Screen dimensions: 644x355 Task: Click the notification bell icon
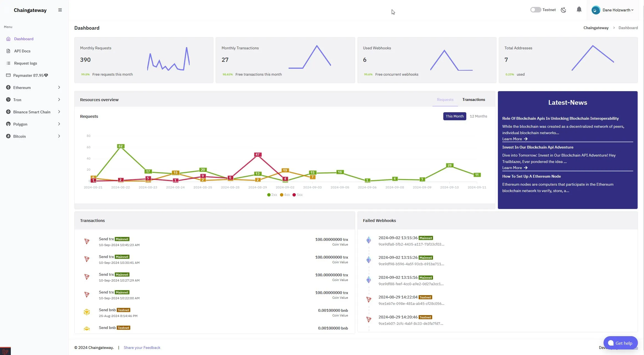(579, 10)
